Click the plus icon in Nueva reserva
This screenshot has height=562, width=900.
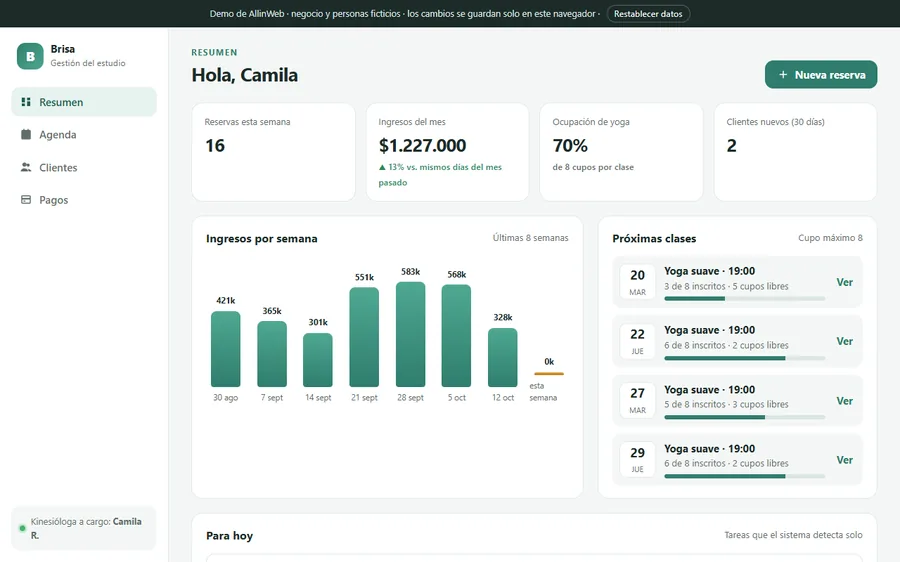tap(783, 75)
